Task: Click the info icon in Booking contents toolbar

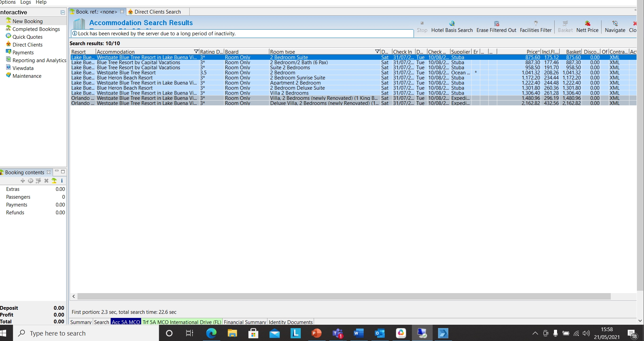Action: click(x=62, y=181)
